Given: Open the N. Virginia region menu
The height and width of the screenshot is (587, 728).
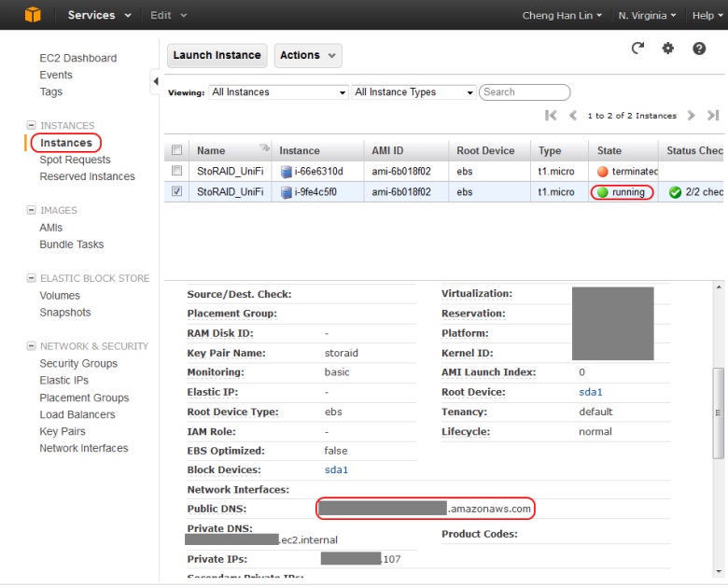Looking at the screenshot, I should coord(647,15).
